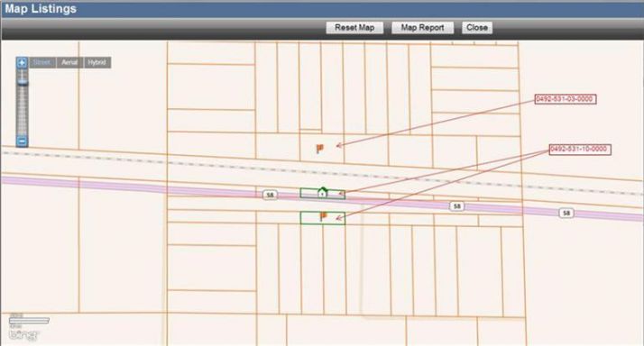Zoom out with the minus icon
The height and width of the screenshot is (346, 644).
[x=22, y=141]
